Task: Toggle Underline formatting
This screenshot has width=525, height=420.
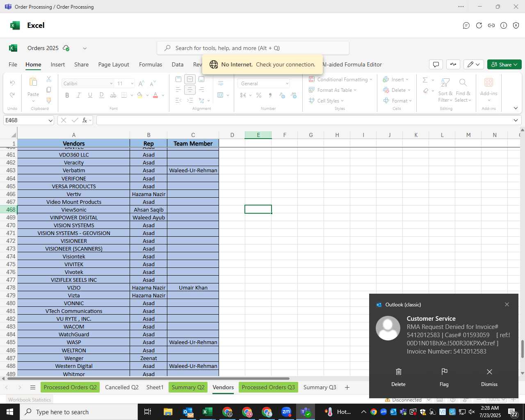Action: click(90, 95)
